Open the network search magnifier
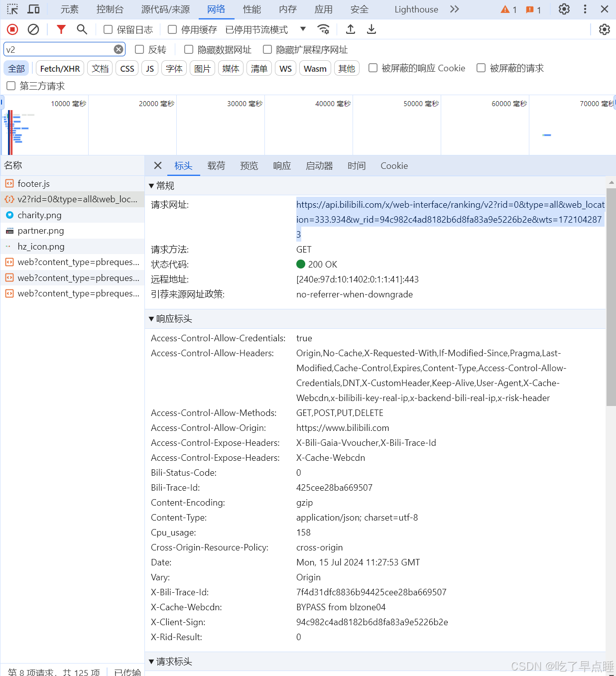This screenshot has height=676, width=616. point(82,29)
